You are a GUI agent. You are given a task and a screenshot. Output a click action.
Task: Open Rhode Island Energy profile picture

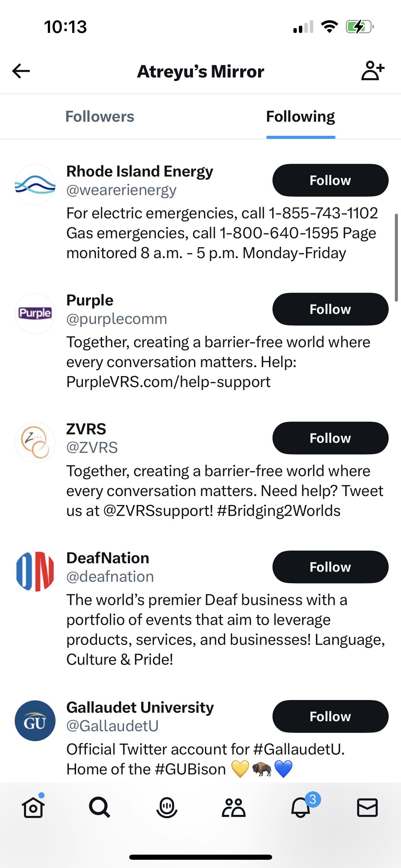coord(35,185)
